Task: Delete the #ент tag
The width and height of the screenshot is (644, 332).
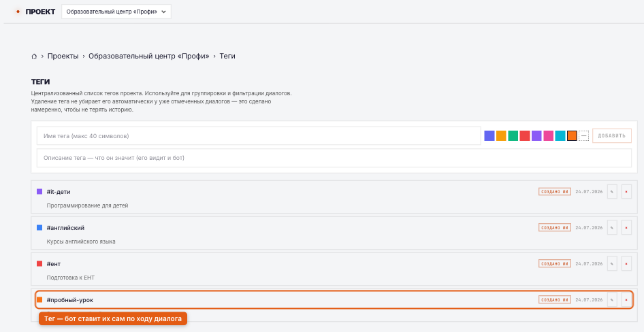Action: pos(626,263)
